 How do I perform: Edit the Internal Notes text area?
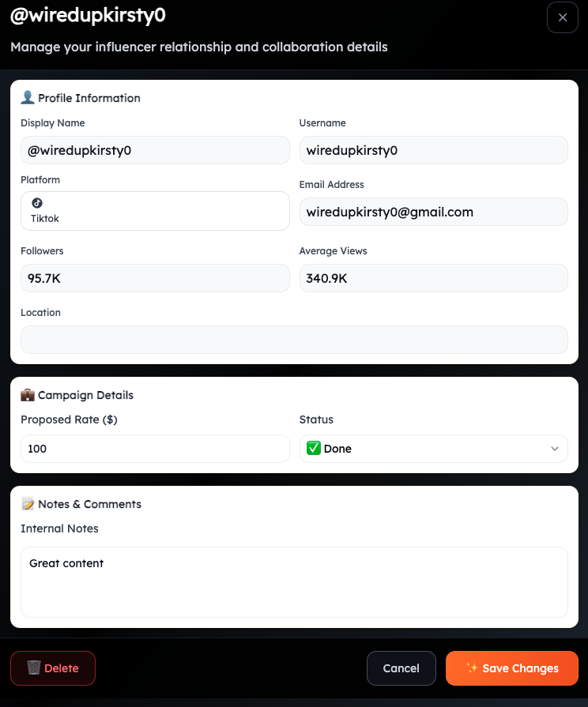294,581
